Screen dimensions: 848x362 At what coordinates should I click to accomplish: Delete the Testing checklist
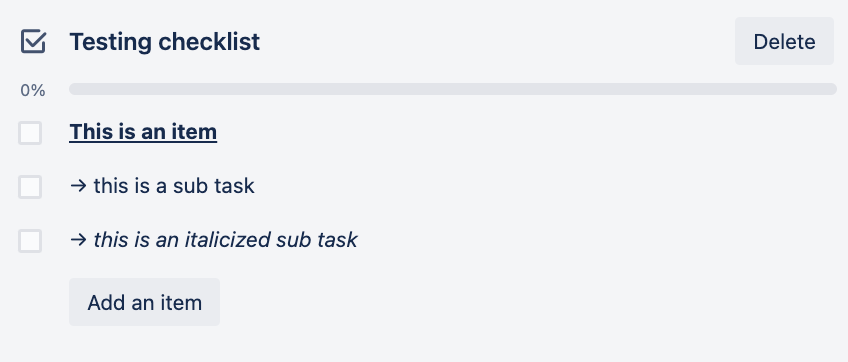(x=784, y=41)
